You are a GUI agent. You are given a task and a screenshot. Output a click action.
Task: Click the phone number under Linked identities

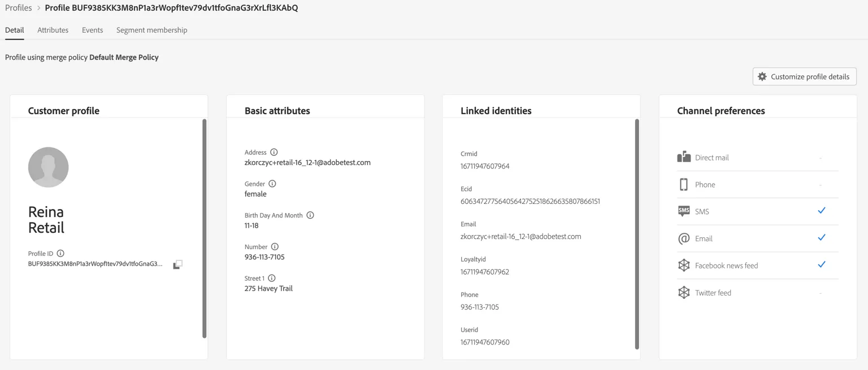[480, 307]
